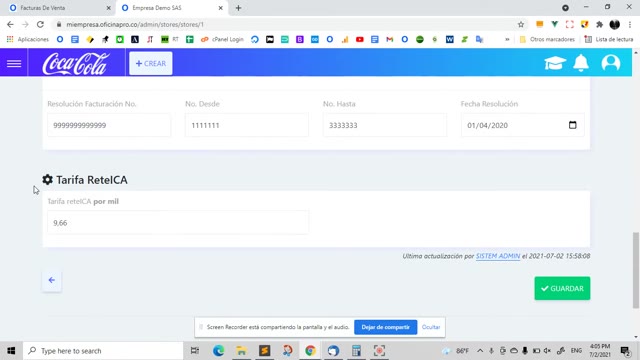Screen dimensions: 640x360
Task: Open the notifications bell
Action: click(x=581, y=63)
